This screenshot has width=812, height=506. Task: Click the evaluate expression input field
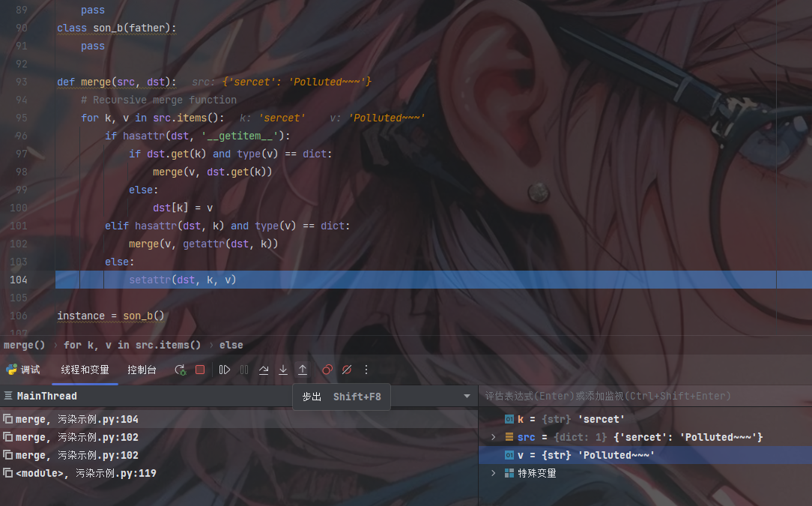pos(644,396)
